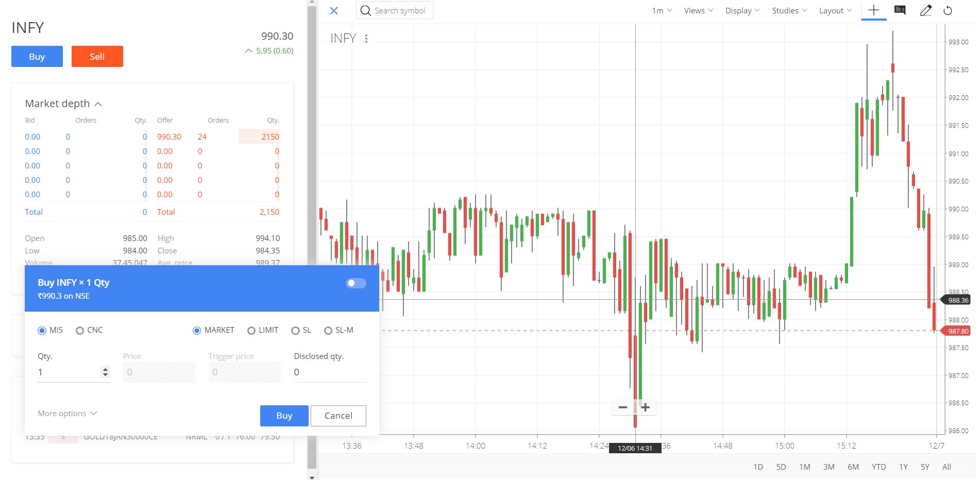The image size is (980, 480).
Task: Zoom out the chart with minus button
Action: tap(622, 407)
